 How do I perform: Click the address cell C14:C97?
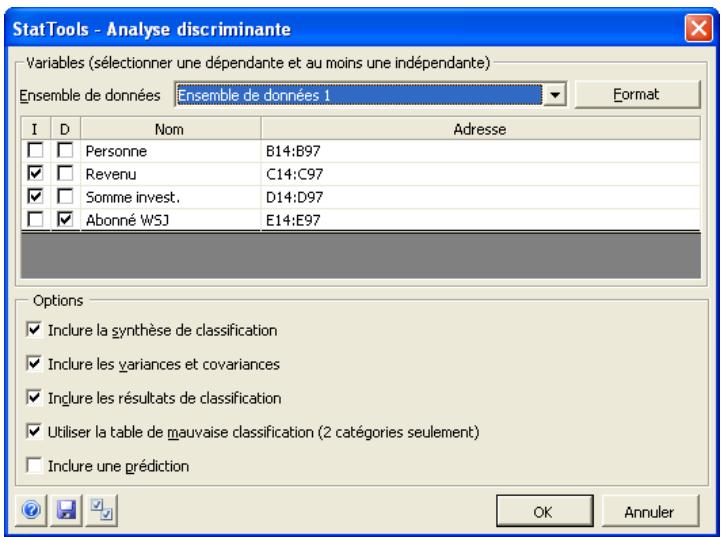480,174
